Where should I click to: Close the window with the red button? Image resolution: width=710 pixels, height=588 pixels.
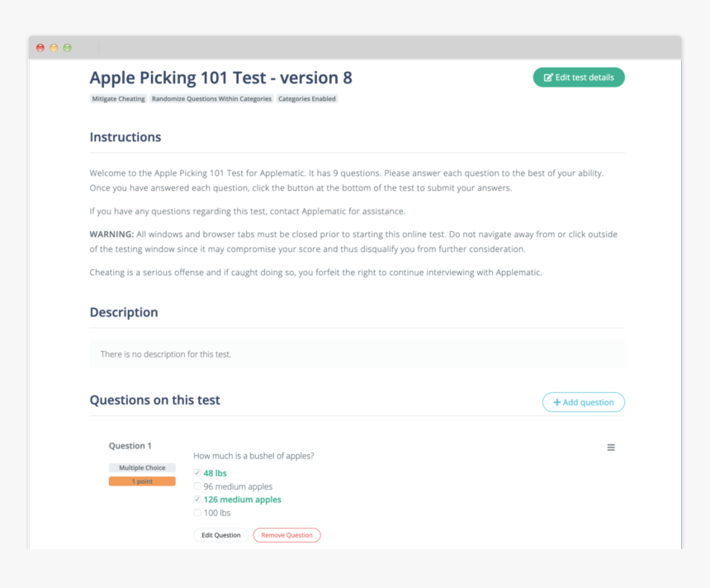tap(40, 48)
